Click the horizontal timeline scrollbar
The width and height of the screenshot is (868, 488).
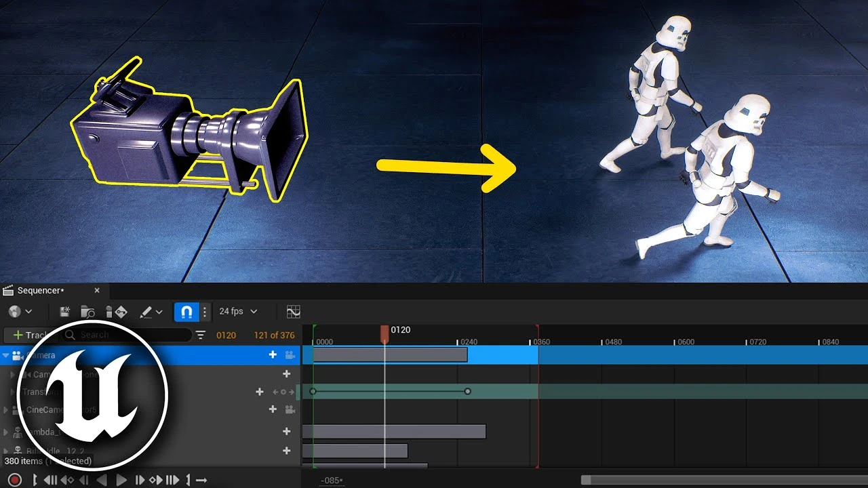pos(723,480)
